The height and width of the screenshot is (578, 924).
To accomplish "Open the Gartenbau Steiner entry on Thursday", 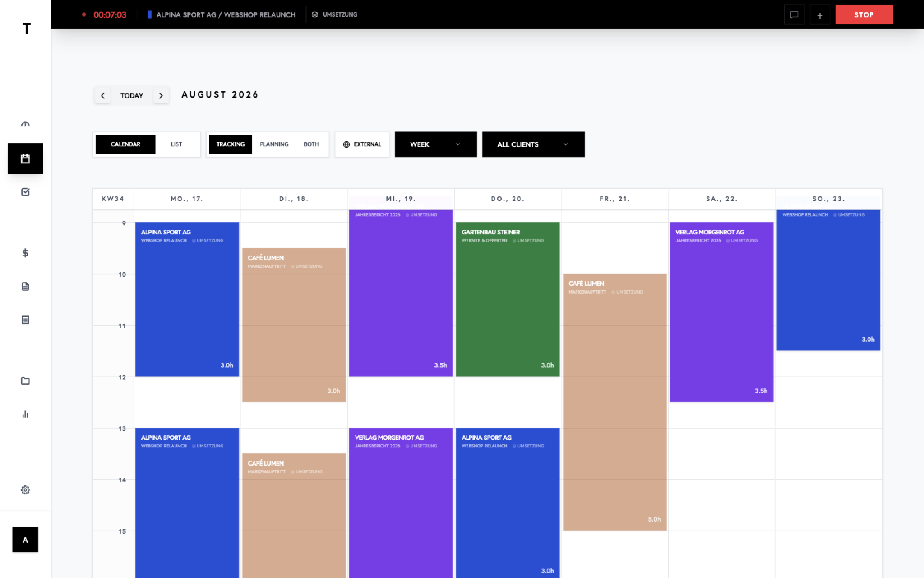I will [508, 299].
